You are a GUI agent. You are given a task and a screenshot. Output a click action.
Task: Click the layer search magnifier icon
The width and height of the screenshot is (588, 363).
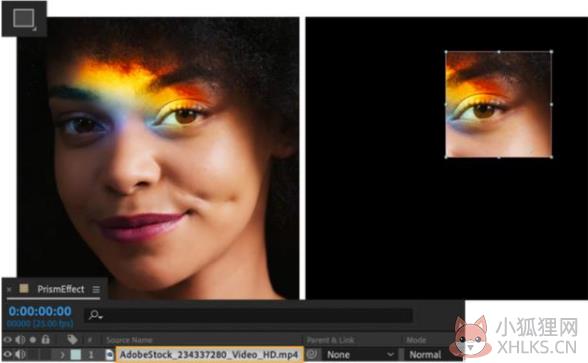[x=95, y=315]
